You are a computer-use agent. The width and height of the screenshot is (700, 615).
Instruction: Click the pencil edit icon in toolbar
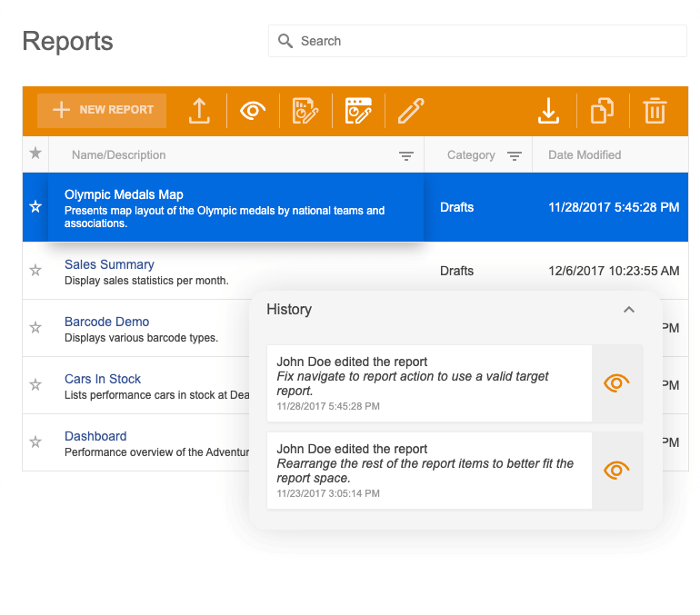411,111
